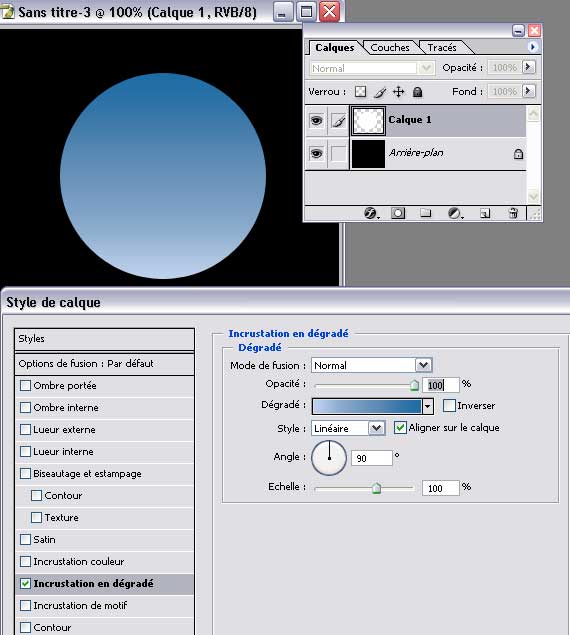Click the add layer style icon
570x635 pixels.
tap(370, 213)
